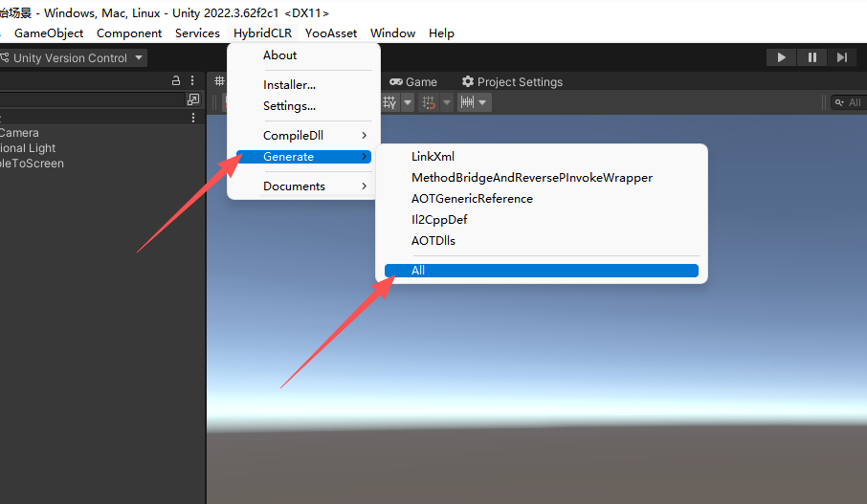Click the Hierarchy search input field
This screenshot has height=504, width=867.
(91, 99)
